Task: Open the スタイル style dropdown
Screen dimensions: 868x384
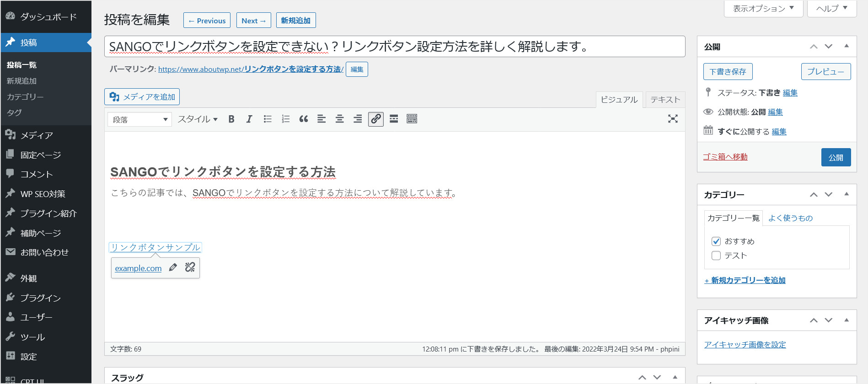Action: pos(198,119)
